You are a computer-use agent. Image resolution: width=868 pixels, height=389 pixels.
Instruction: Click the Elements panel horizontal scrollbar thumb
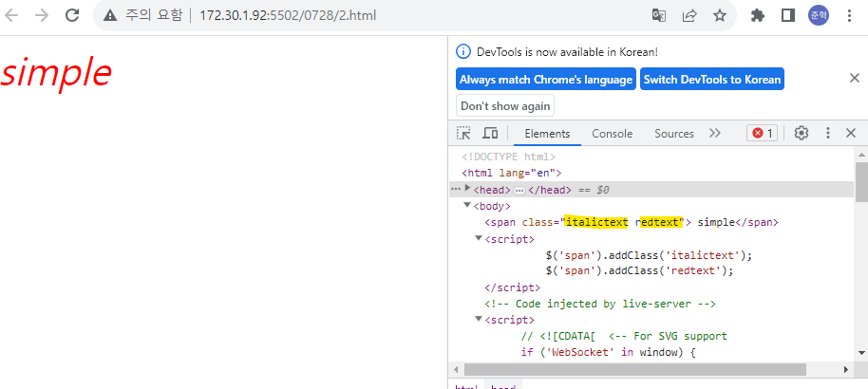635,369
